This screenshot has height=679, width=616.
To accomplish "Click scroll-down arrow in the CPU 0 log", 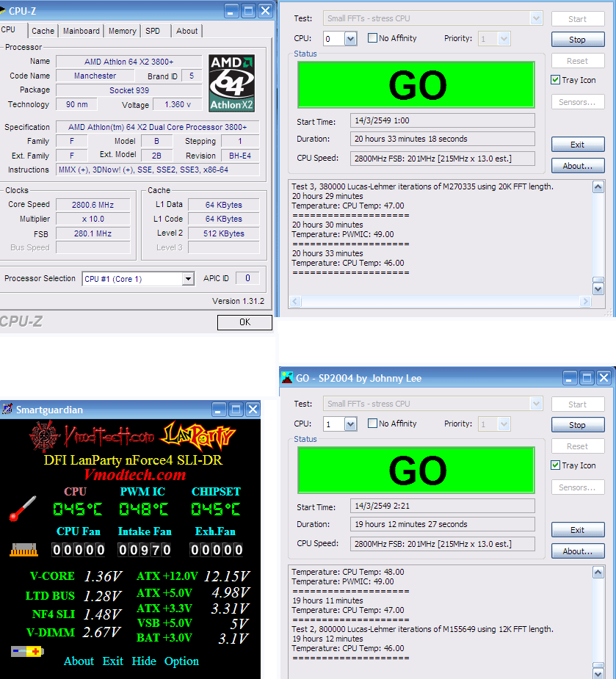I will click(x=598, y=289).
